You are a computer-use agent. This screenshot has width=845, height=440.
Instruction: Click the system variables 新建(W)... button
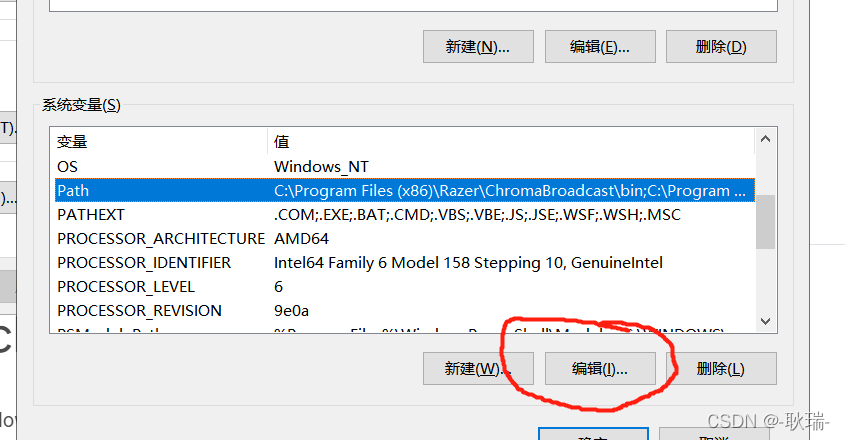coord(478,368)
